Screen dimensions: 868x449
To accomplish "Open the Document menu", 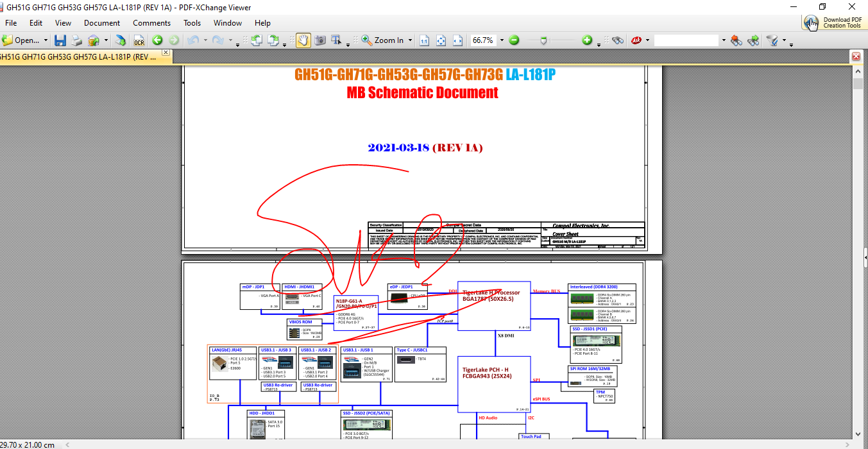I will [102, 22].
